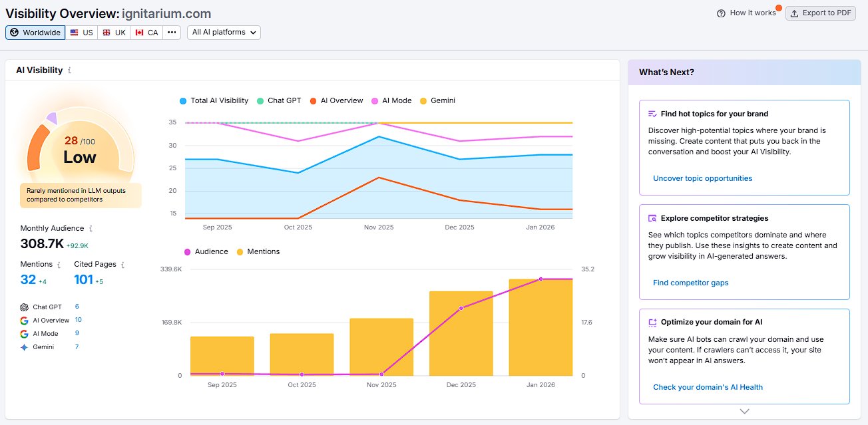Open the extra locations ellipsis menu
The image size is (868, 425).
tap(171, 31)
